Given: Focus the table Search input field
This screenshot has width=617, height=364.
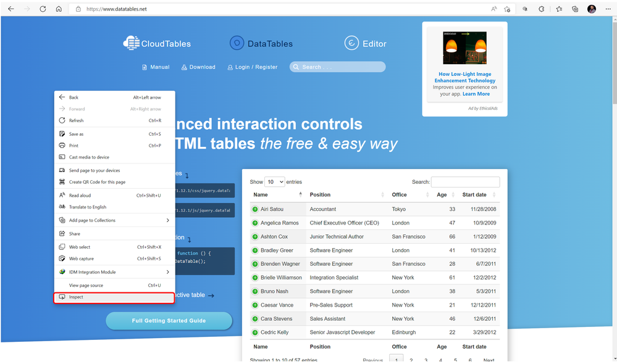Looking at the screenshot, I should click(466, 181).
